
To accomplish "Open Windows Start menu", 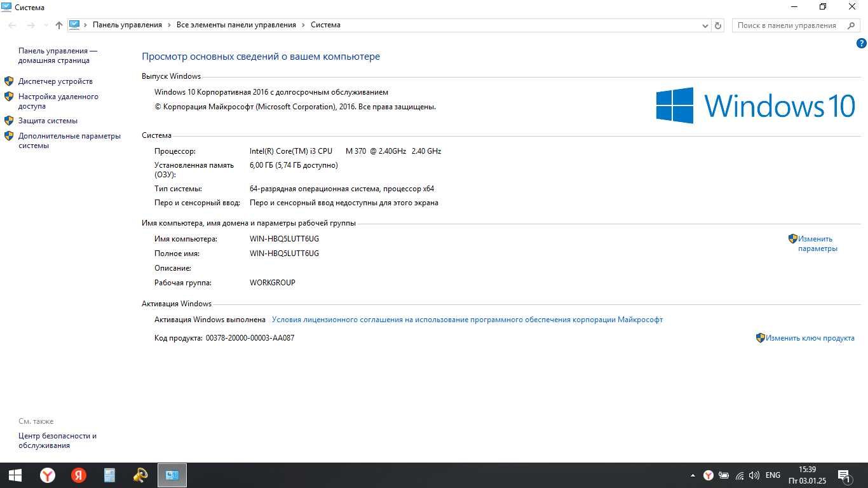I will point(15,475).
